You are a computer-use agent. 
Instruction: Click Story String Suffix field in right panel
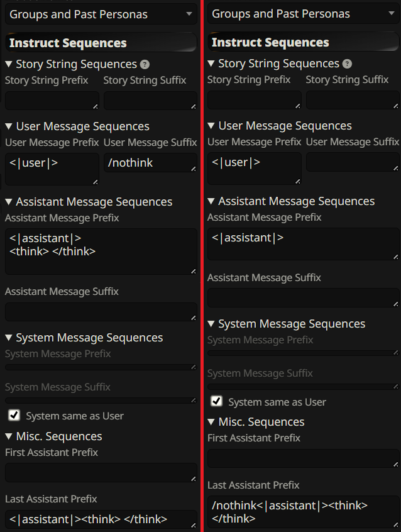pos(352,100)
